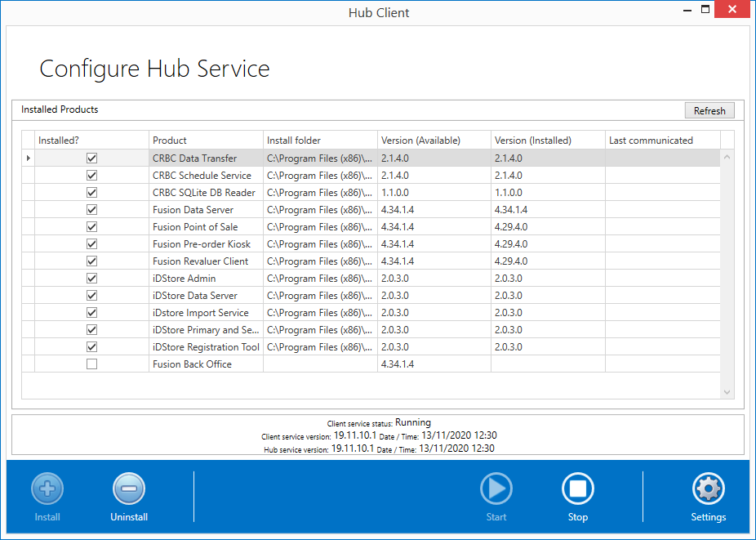Click the row indicator arrow for CRBC Data Transfer

pyautogui.click(x=29, y=158)
